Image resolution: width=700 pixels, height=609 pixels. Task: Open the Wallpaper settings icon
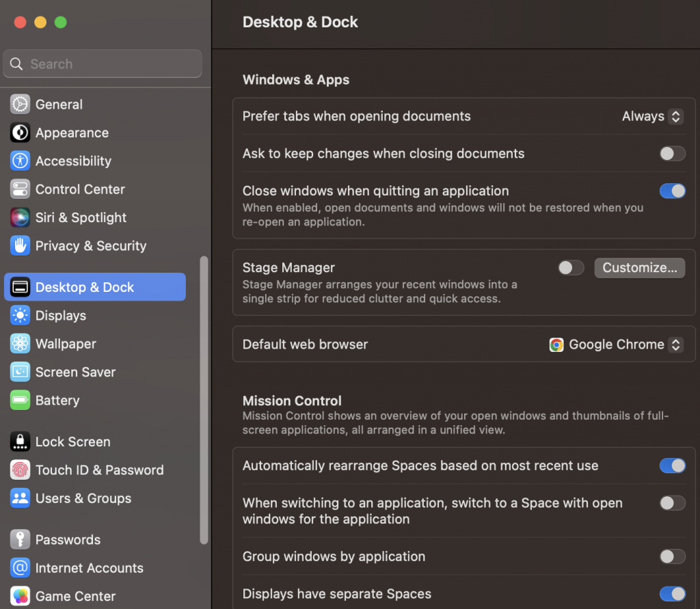point(18,344)
